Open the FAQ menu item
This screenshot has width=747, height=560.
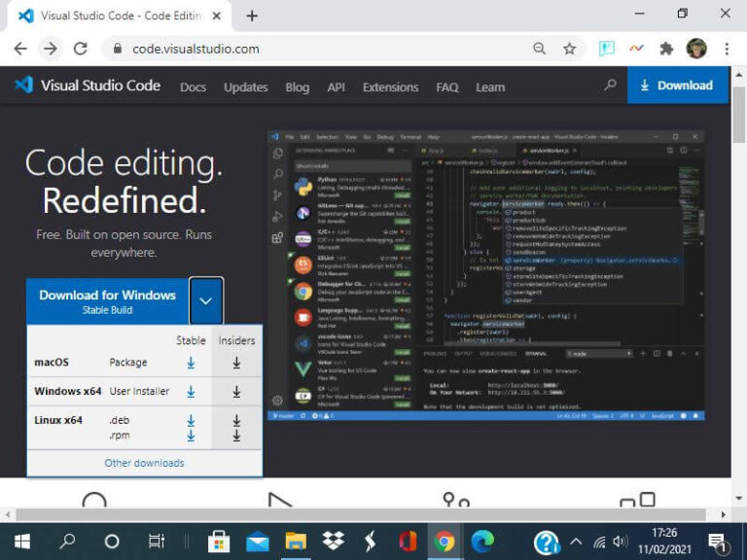[x=446, y=87]
